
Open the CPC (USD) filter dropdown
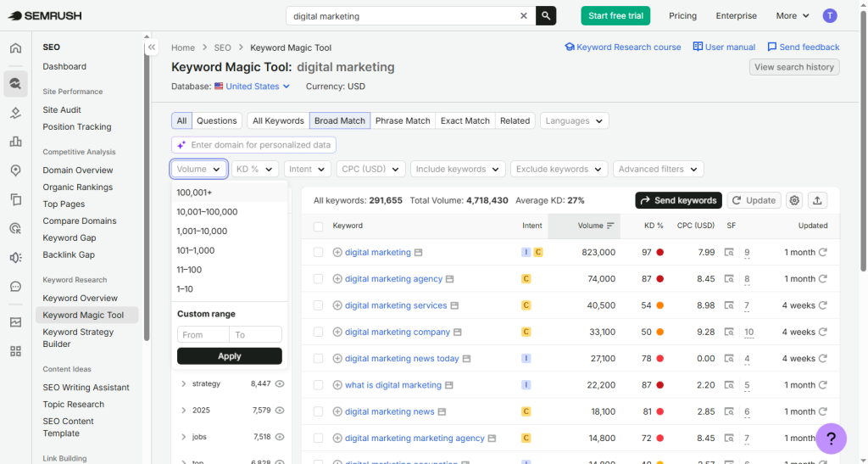[x=371, y=169]
